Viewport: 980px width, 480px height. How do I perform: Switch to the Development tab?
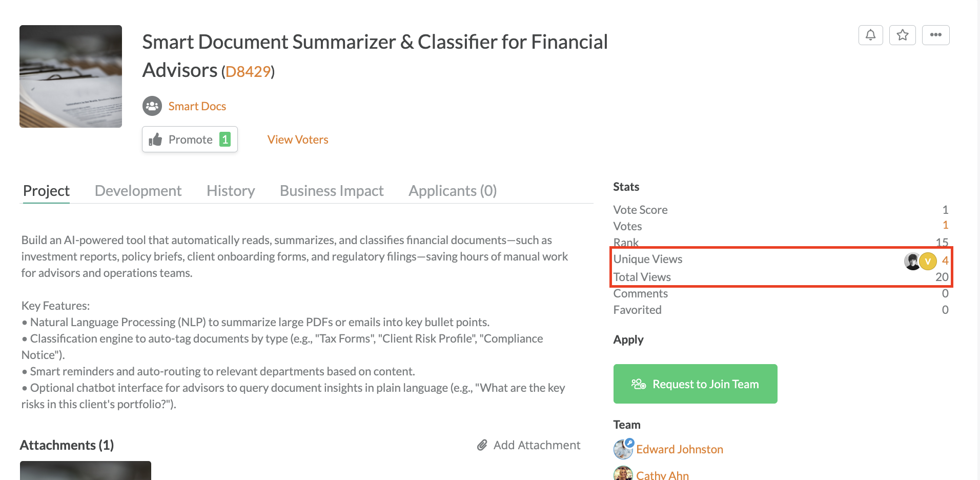(138, 191)
